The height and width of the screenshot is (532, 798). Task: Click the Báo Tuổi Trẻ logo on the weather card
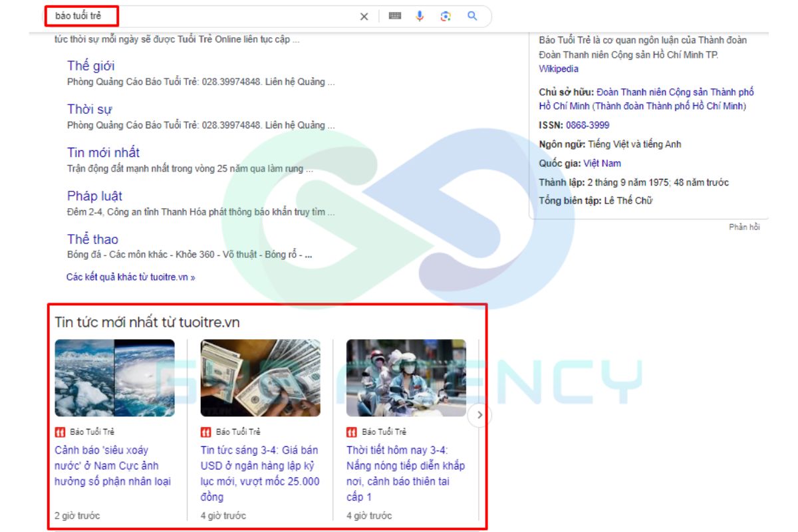coord(352,432)
